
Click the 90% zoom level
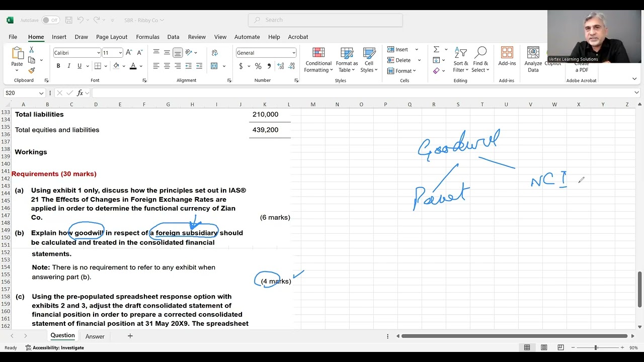click(633, 347)
